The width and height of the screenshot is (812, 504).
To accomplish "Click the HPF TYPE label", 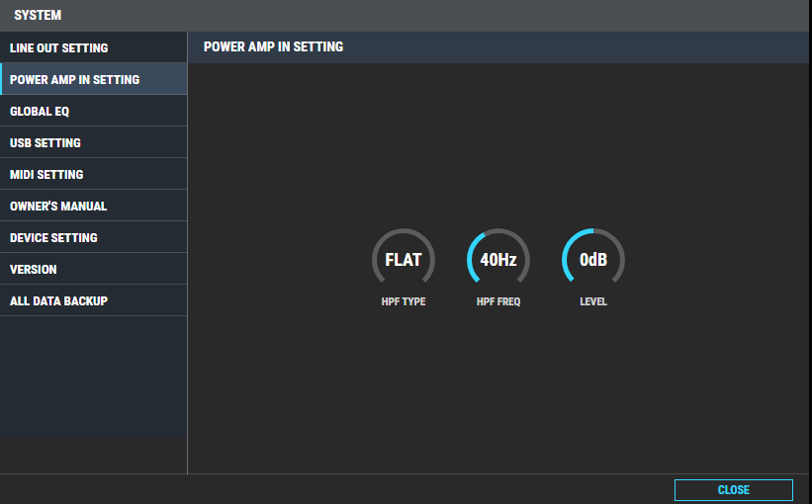I will 404,301.
